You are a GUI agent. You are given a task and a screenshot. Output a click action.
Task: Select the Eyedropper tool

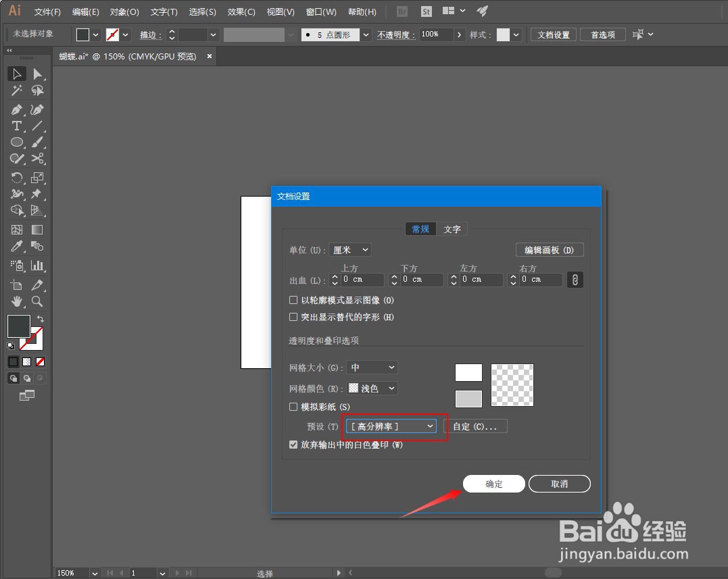coord(17,246)
